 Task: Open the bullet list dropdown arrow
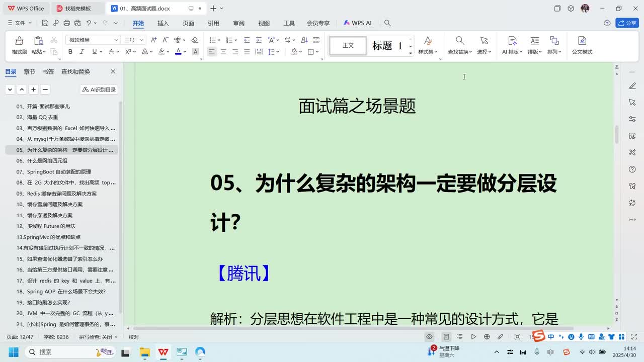coord(219,40)
